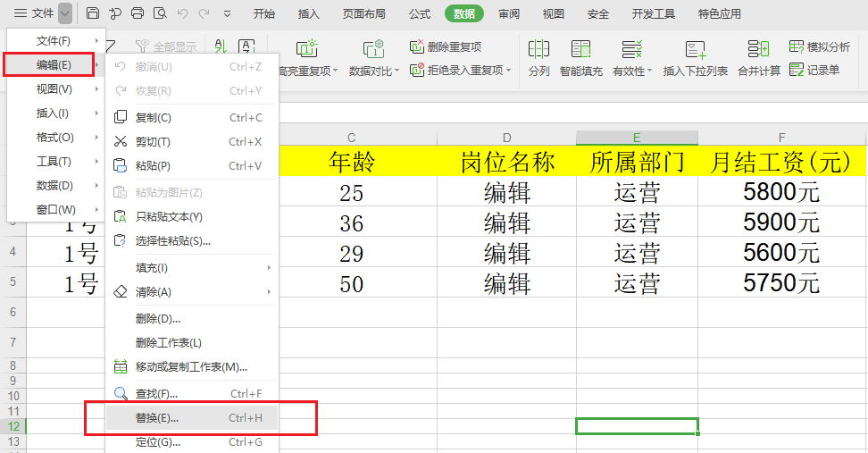Click the icon beside 选择性粘贴(S)...
The image size is (868, 453).
(121, 241)
